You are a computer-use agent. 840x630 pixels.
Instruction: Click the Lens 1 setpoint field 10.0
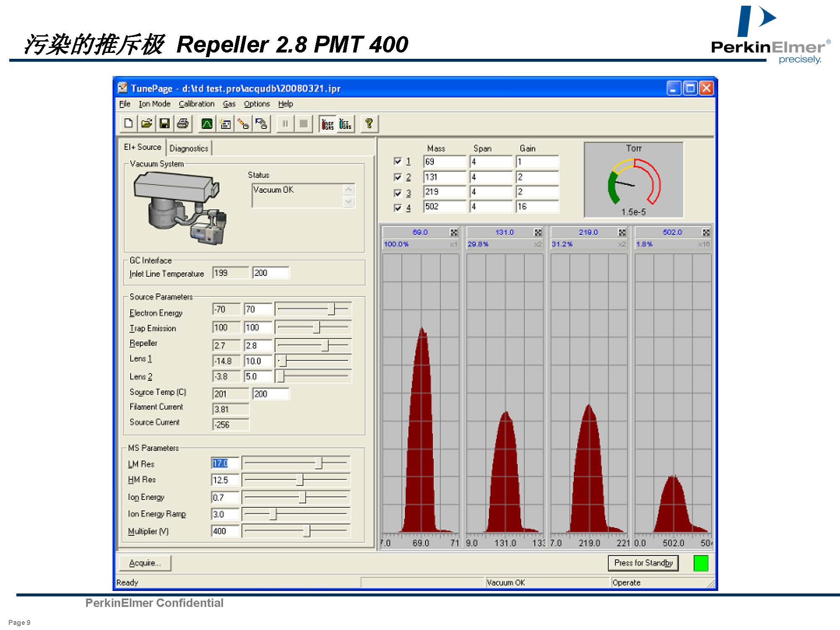pos(258,361)
